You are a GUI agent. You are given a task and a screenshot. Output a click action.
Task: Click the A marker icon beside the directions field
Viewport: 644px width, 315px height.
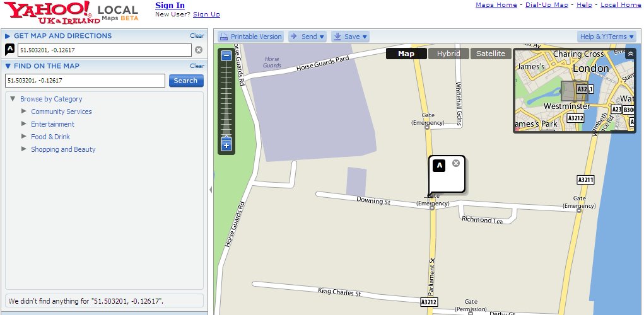tap(10, 50)
